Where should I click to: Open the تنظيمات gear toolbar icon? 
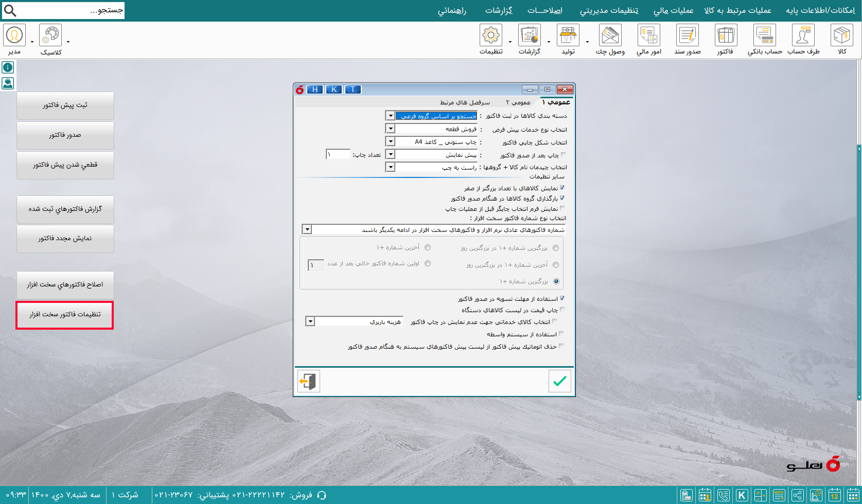pos(491,35)
